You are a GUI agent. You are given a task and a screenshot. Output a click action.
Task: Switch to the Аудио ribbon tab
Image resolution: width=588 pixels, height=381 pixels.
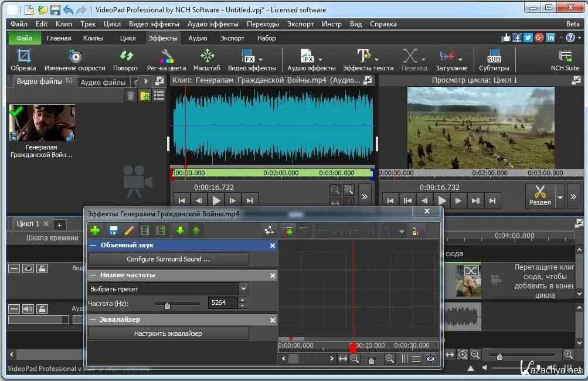pos(198,38)
